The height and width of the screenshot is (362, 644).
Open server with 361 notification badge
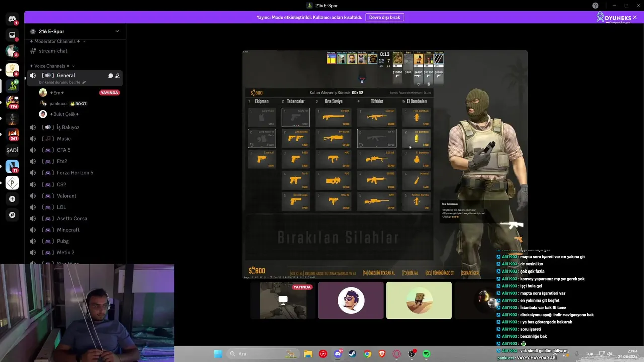[12, 135]
